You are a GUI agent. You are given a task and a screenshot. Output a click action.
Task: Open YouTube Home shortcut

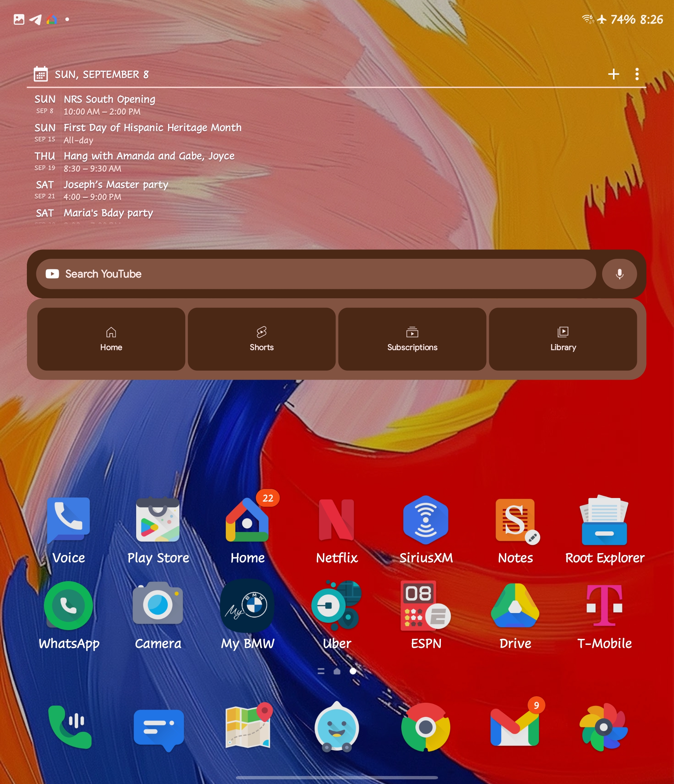(111, 339)
